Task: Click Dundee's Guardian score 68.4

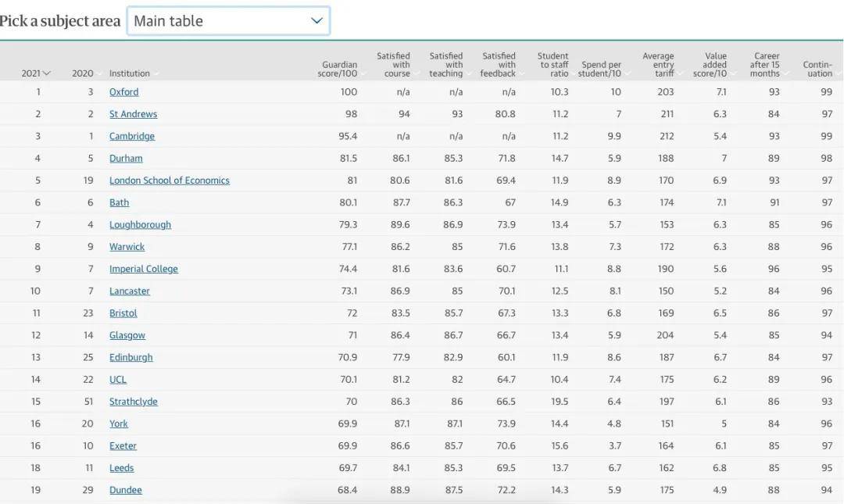Action: click(347, 489)
